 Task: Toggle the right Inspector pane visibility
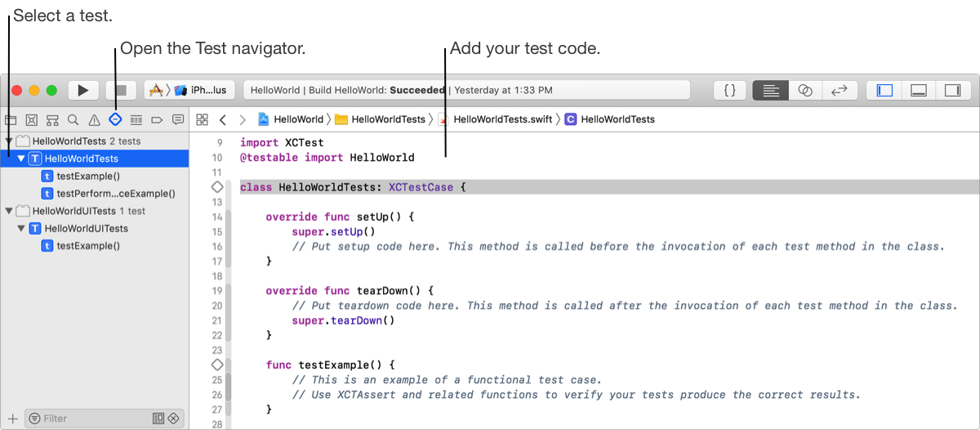click(x=951, y=90)
